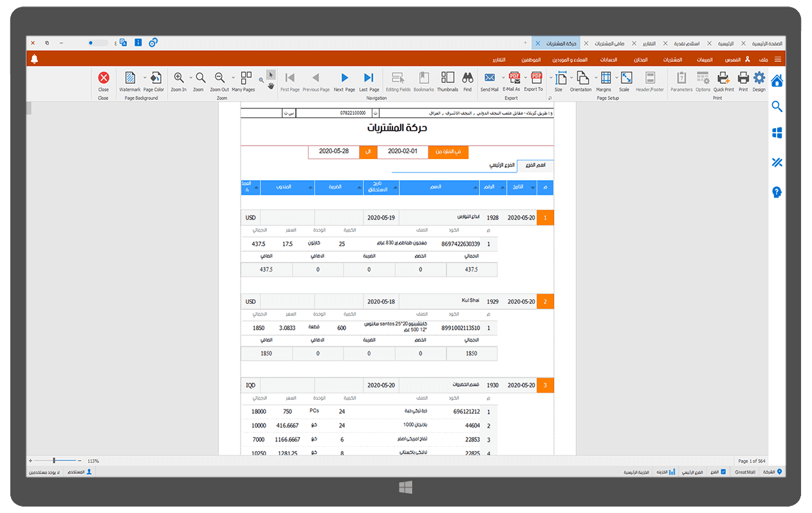Click the Watermark icon
Screen dimensions: 812x513
point(130,79)
